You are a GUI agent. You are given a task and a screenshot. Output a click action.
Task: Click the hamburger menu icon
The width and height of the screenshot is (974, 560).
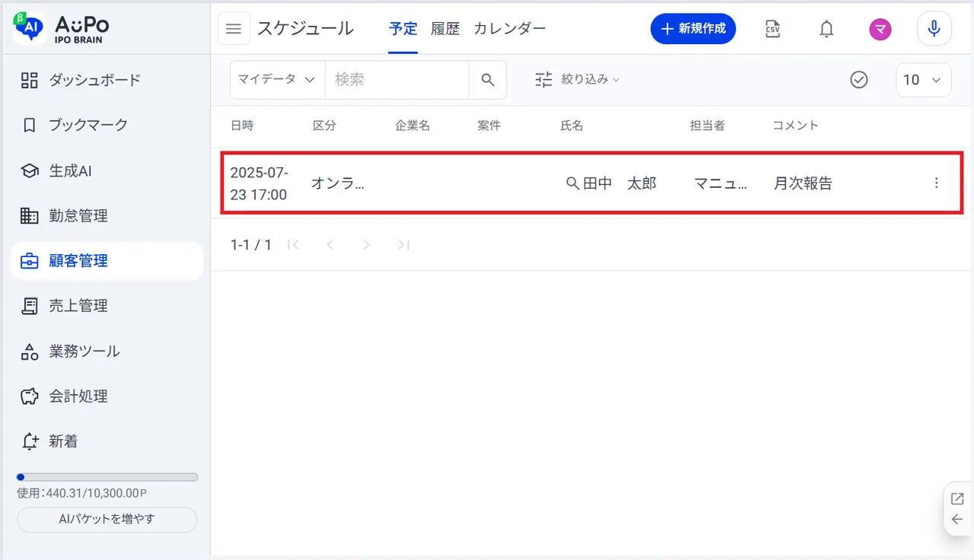point(234,30)
